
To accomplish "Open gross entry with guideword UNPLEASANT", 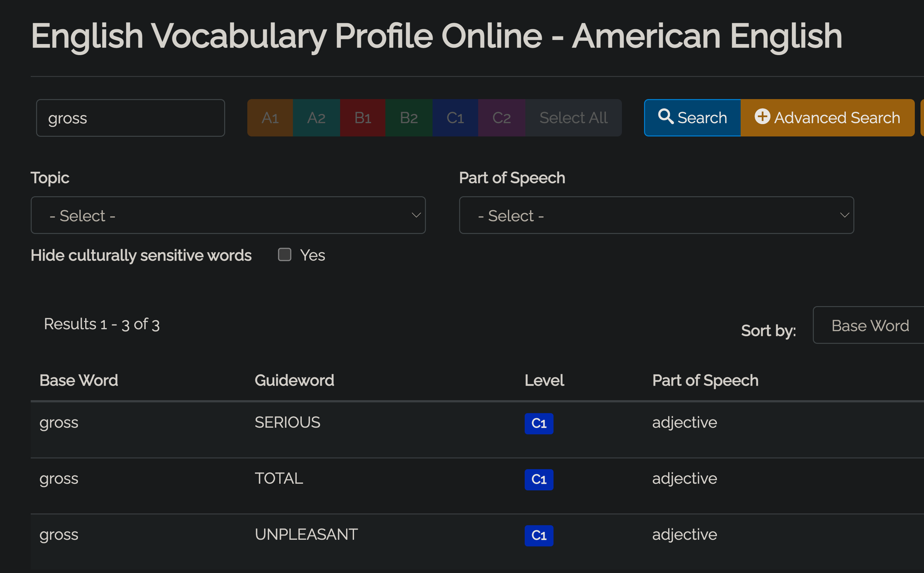I will (59, 535).
